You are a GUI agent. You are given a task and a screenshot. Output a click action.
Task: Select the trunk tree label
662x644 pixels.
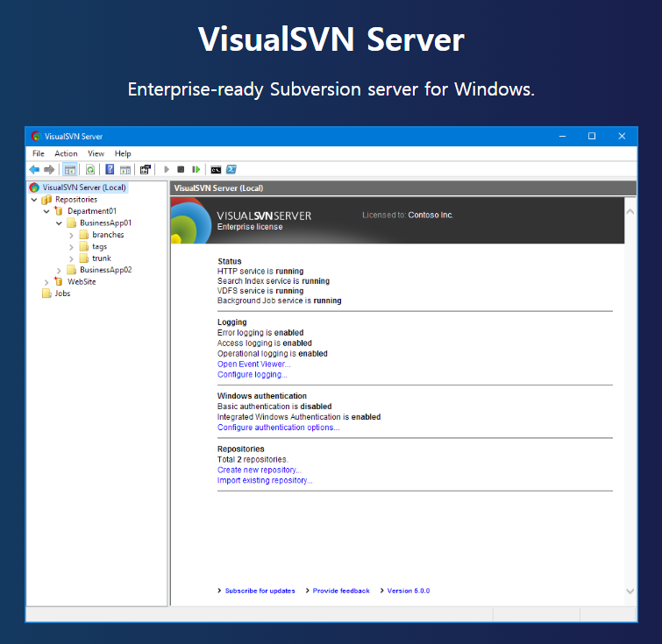click(x=102, y=258)
